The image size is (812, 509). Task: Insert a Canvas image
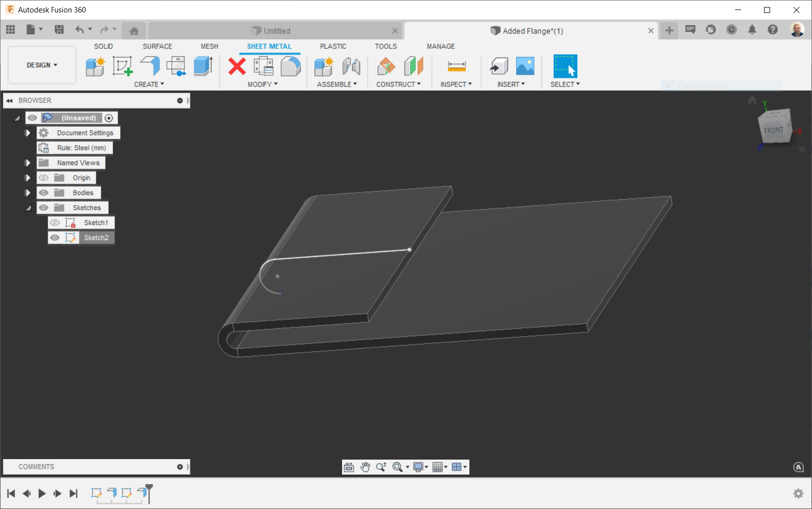524,66
